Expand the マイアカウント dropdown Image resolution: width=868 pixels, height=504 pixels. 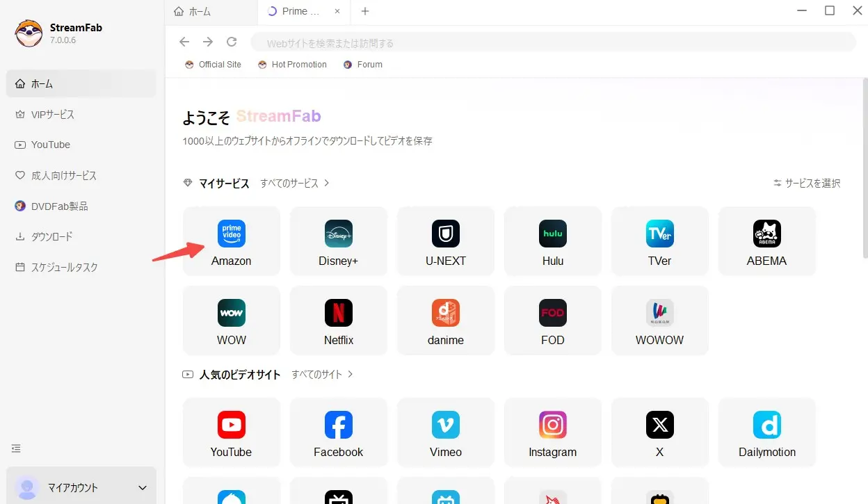click(x=81, y=488)
